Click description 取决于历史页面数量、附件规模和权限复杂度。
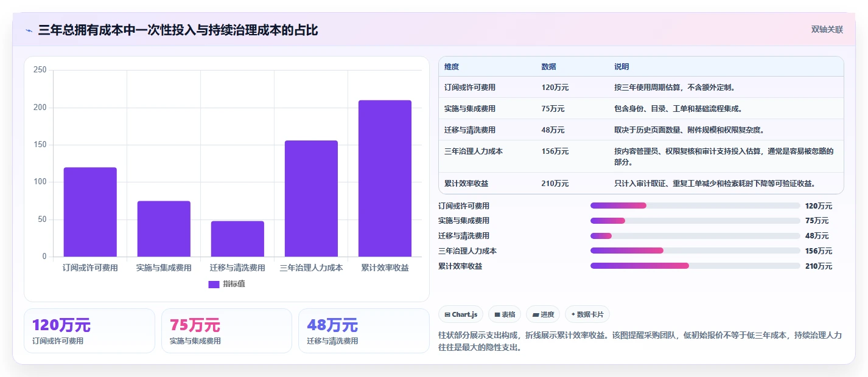This screenshot has width=868, height=377. 689,130
